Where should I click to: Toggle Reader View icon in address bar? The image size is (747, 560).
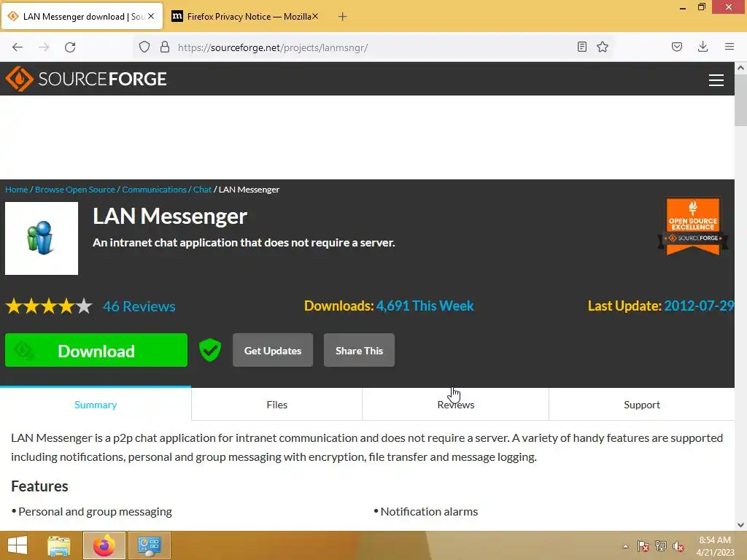[x=581, y=47]
